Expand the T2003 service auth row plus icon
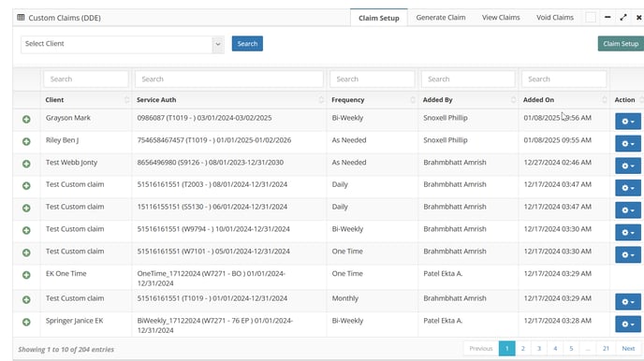The width and height of the screenshot is (644, 361). tap(26, 186)
